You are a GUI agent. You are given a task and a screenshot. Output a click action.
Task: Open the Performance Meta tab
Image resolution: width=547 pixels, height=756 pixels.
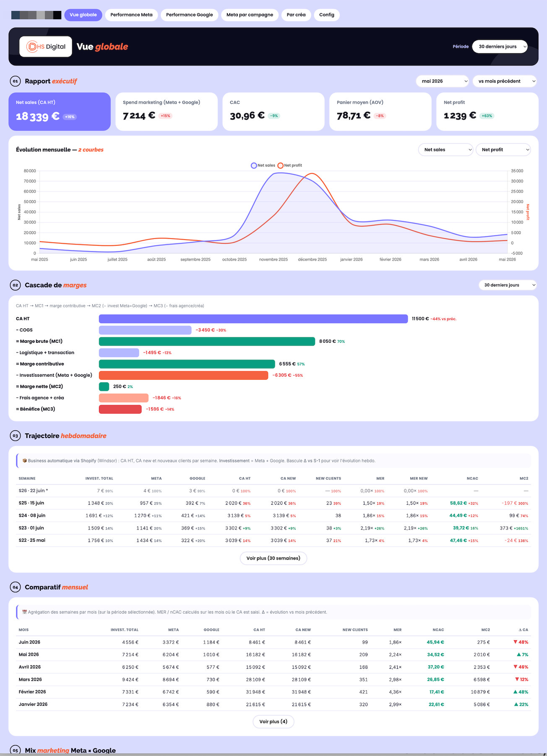[x=131, y=15]
